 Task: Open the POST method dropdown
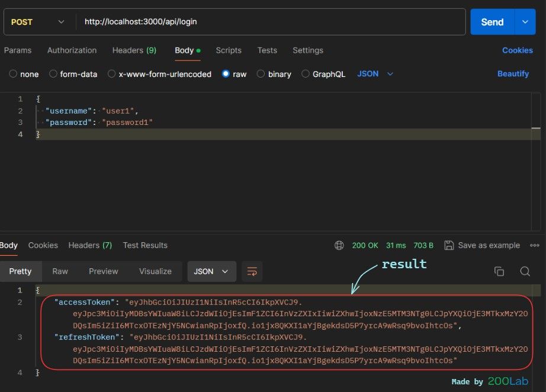click(38, 22)
